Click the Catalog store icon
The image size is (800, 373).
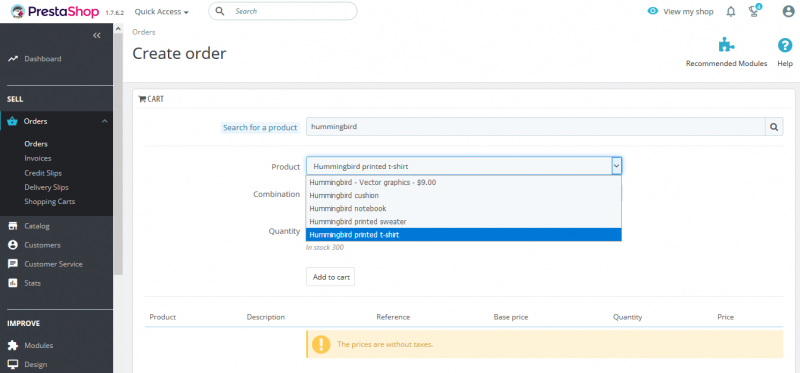coord(13,226)
